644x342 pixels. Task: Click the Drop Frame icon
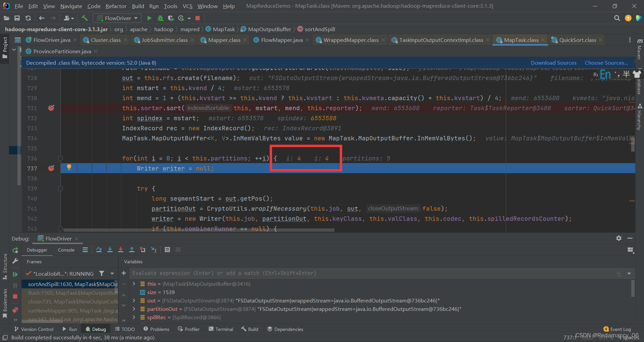[x=143, y=250]
